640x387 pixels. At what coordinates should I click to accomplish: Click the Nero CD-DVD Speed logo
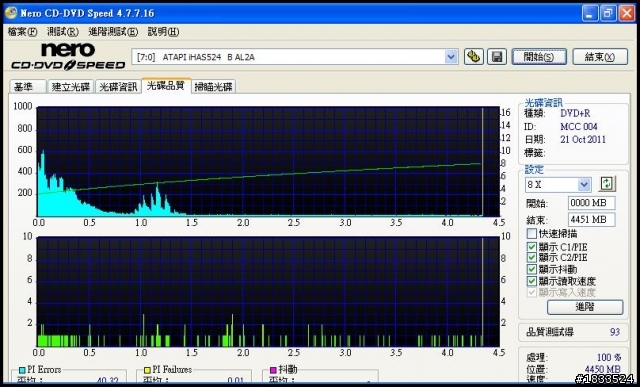pos(68,56)
